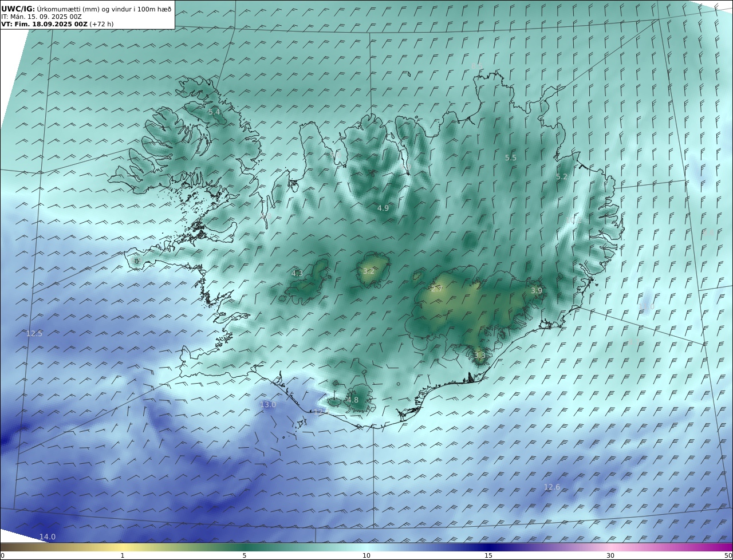Click the 4.9 value in north-central Iceland
This screenshot has height=560, width=733.
(x=383, y=208)
